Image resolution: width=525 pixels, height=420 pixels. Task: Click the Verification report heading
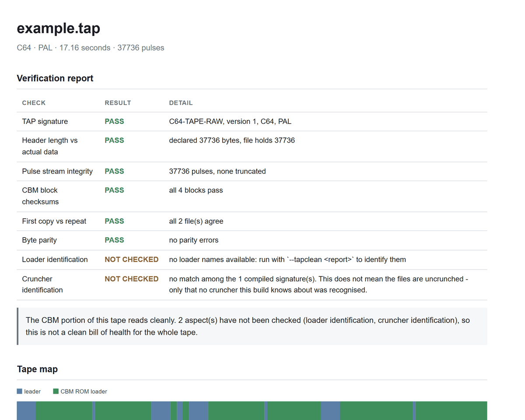pyautogui.click(x=55, y=78)
